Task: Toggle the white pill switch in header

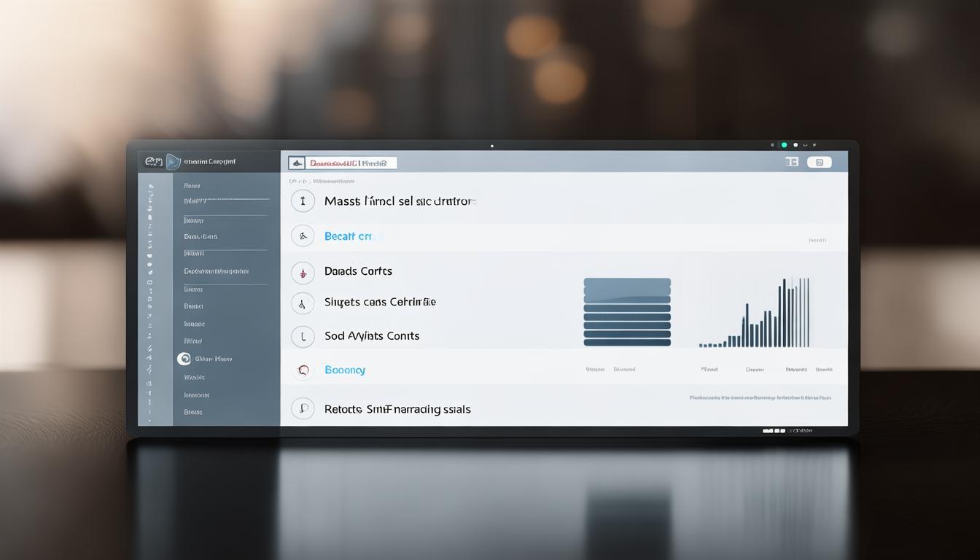Action: pyautogui.click(x=819, y=162)
